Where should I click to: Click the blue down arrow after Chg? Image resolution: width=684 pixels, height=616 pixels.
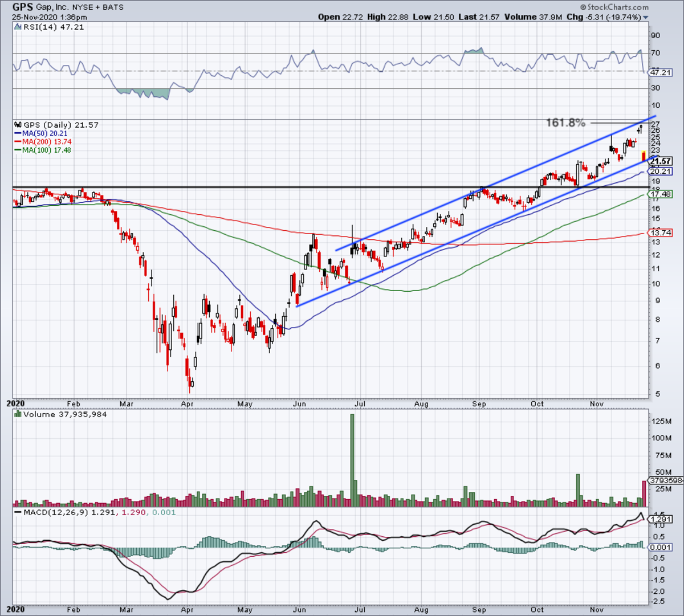[645, 18]
